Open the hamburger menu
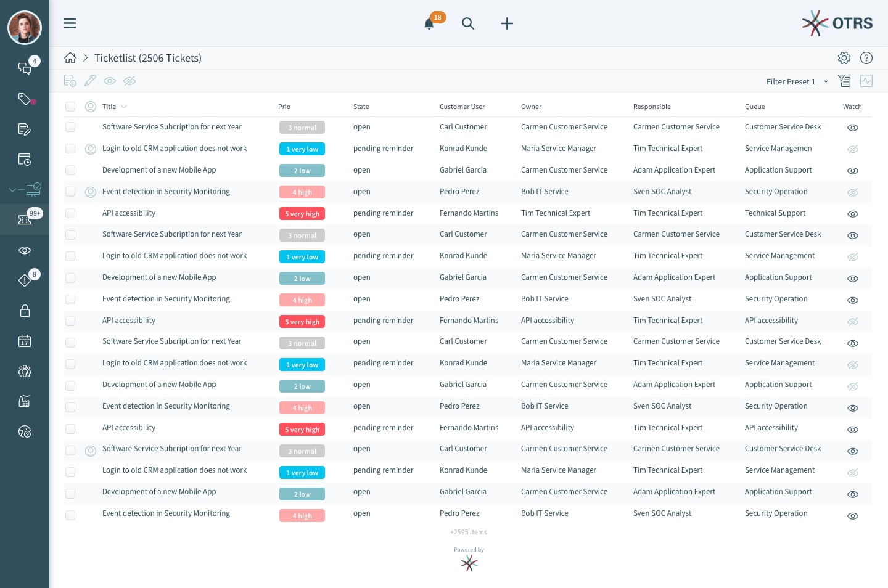 (x=70, y=23)
